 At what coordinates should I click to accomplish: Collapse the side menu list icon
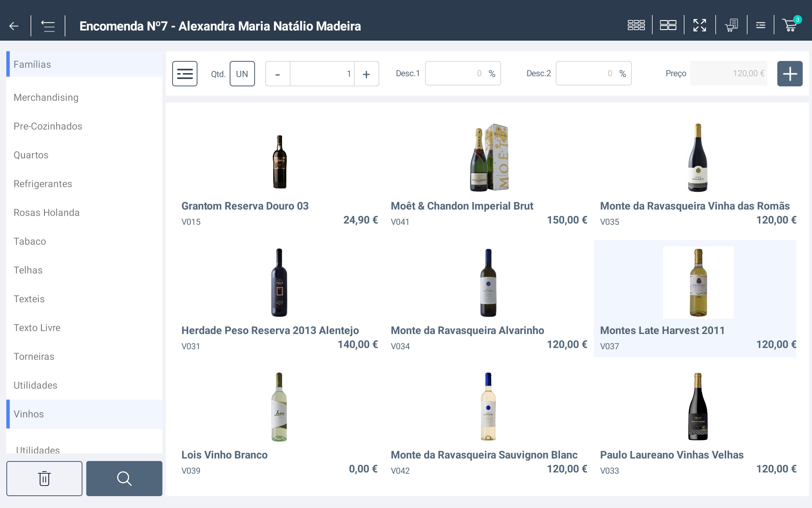pyautogui.click(x=48, y=26)
